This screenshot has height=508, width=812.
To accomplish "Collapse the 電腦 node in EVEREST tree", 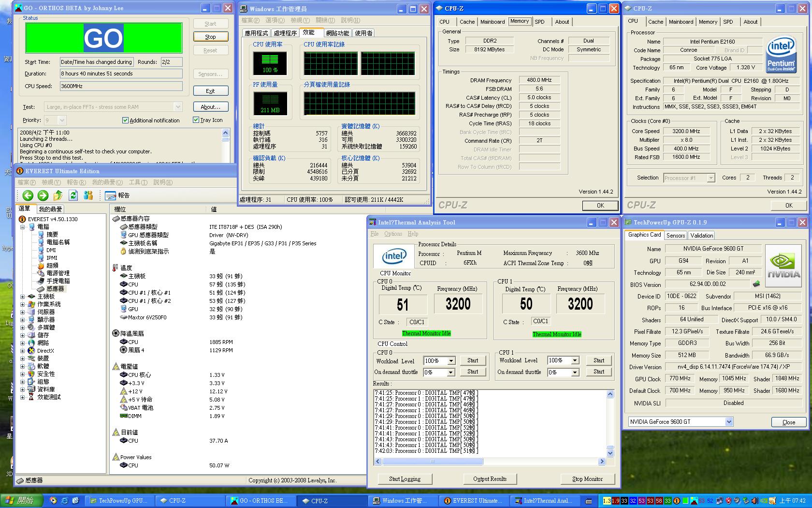I will (x=22, y=226).
